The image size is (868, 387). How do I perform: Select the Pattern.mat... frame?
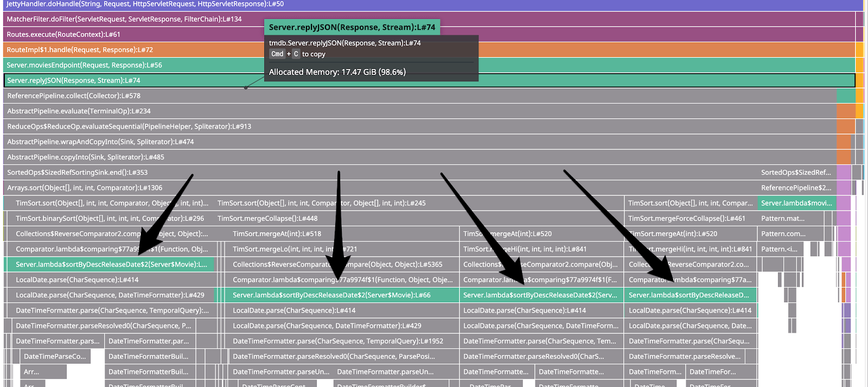pyautogui.click(x=791, y=218)
